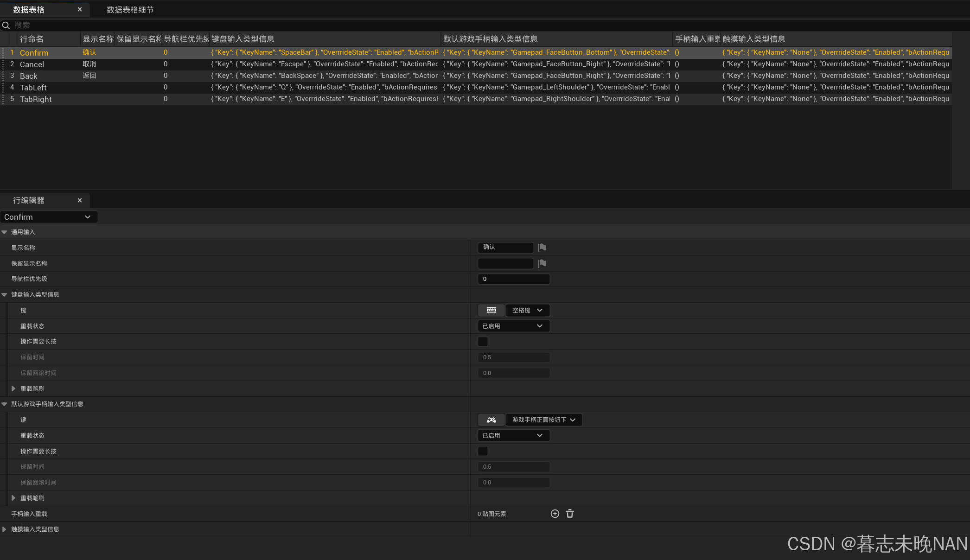
Task: Toggle gamepad 操作需要长按 checkbox
Action: tap(483, 451)
